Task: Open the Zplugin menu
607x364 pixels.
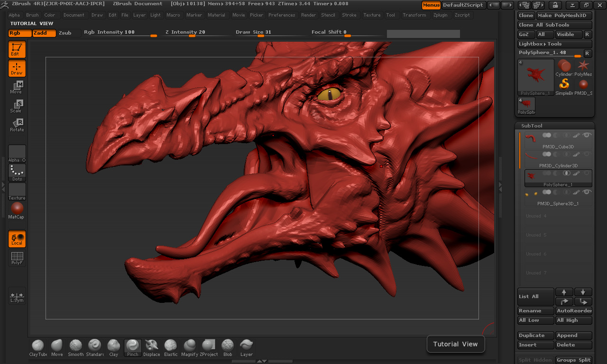Action: point(440,15)
